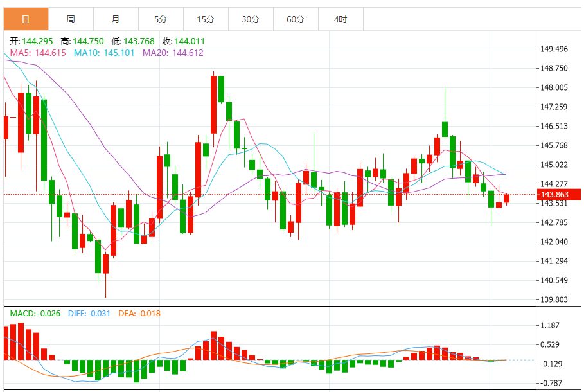Click the 139.803 price axis label
584x392 pixels.
[554, 299]
